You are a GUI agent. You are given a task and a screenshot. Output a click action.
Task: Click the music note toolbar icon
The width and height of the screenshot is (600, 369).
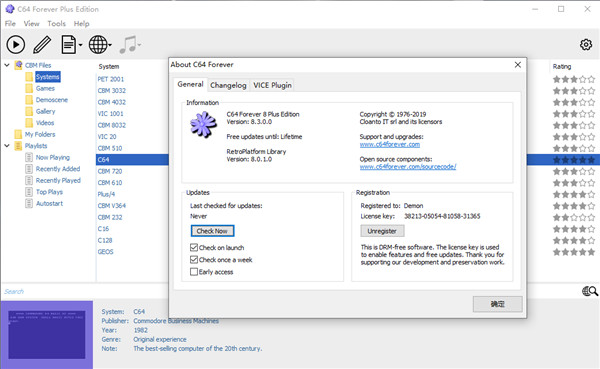point(128,45)
